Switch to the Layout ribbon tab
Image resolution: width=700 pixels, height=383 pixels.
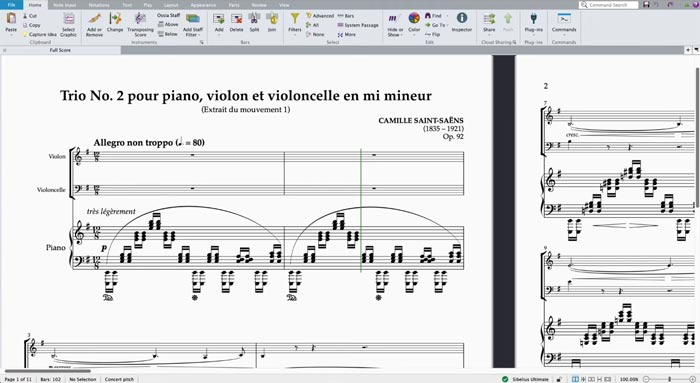(x=171, y=5)
